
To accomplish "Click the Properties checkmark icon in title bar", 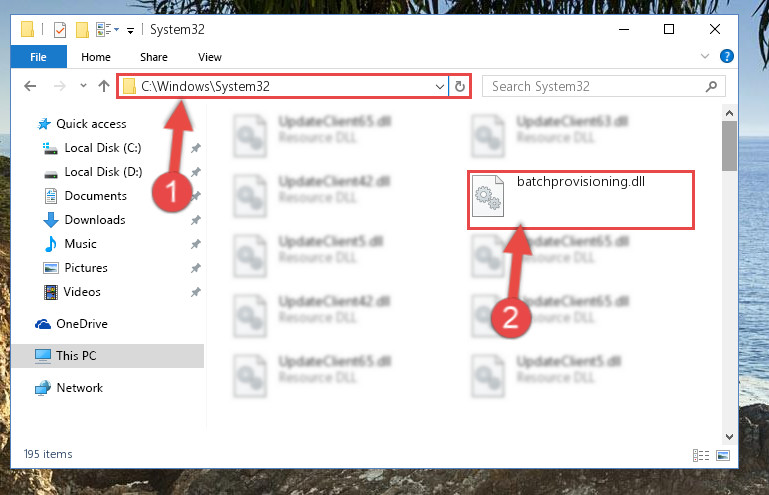I will 59,30.
